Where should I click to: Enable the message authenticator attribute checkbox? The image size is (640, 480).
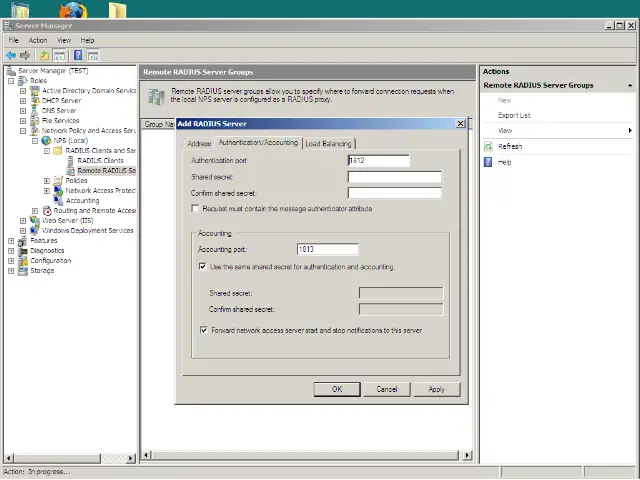[195, 209]
